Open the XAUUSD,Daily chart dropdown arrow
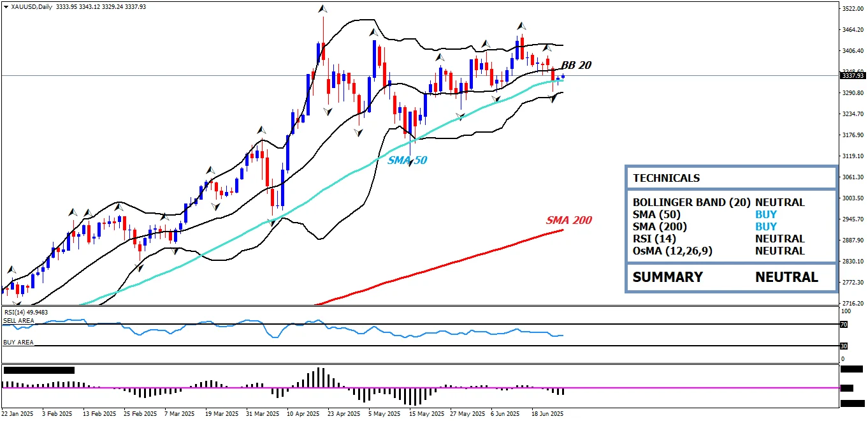The image size is (868, 421). pyautogui.click(x=6, y=6)
